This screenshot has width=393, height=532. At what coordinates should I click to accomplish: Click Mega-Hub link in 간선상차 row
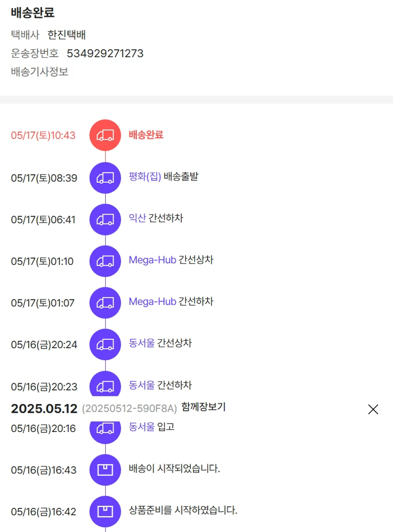tap(152, 260)
